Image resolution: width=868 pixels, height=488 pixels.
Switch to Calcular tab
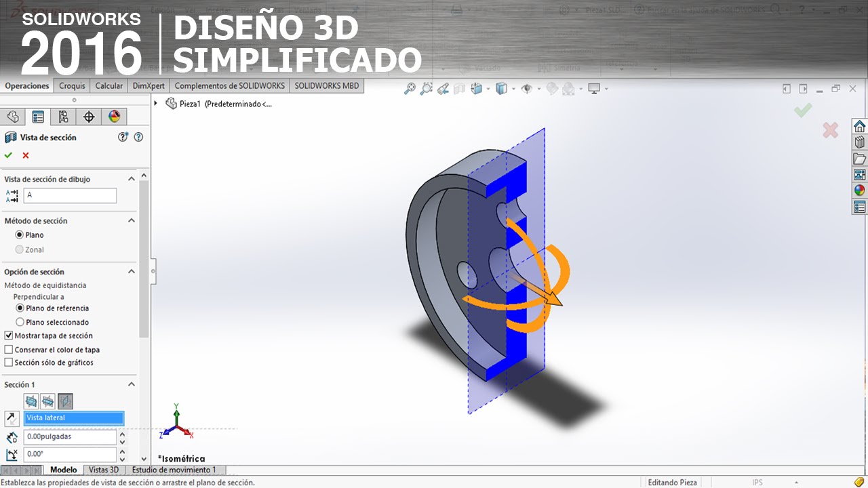click(x=108, y=86)
